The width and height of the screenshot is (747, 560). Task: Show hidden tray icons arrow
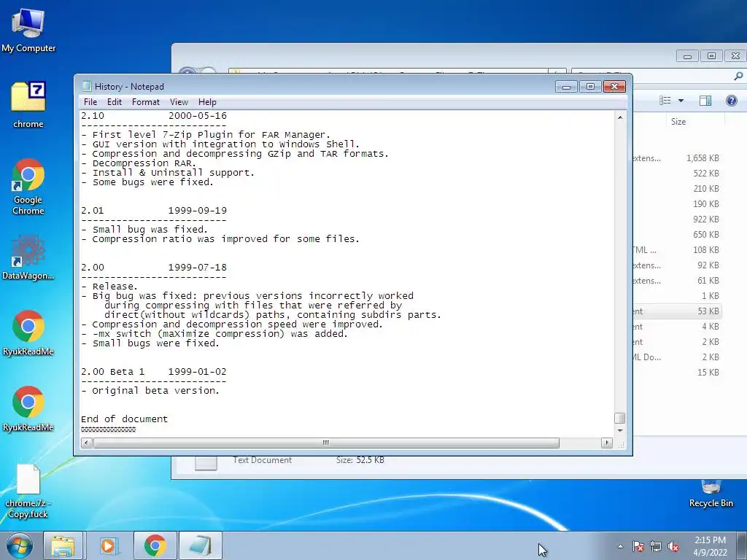tap(620, 547)
